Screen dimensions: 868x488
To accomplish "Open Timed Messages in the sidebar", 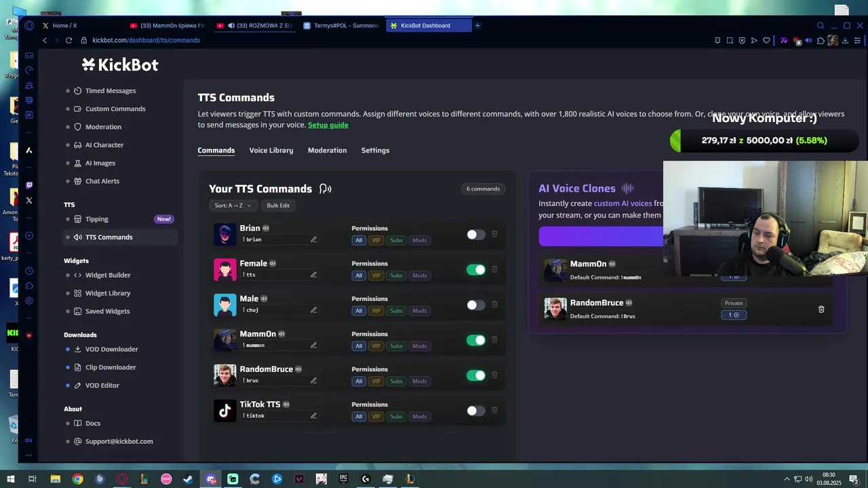I will coord(111,91).
